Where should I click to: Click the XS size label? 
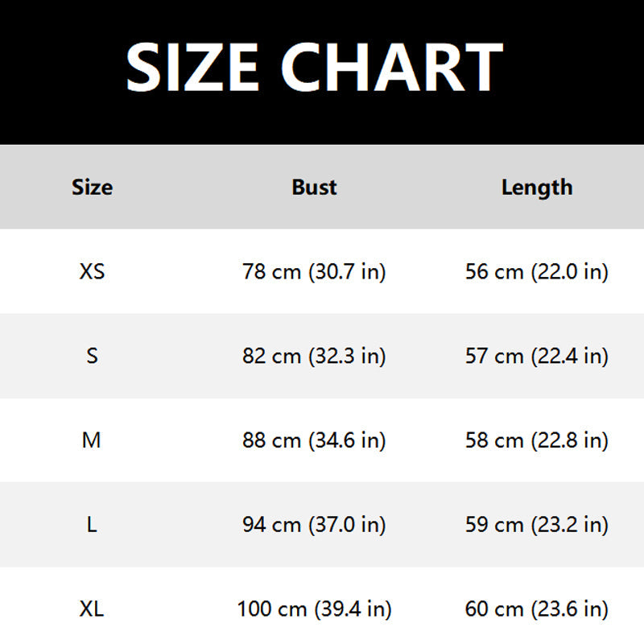[x=92, y=272]
